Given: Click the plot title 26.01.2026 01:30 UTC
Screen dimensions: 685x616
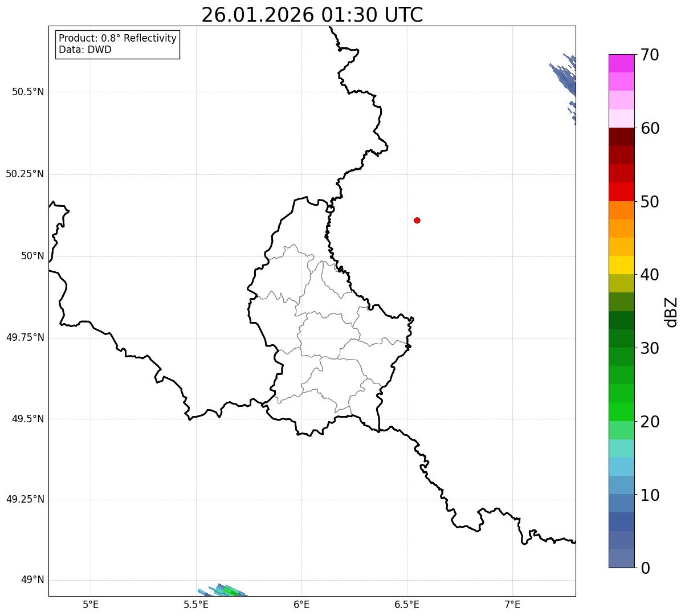Looking at the screenshot, I should (x=312, y=15).
